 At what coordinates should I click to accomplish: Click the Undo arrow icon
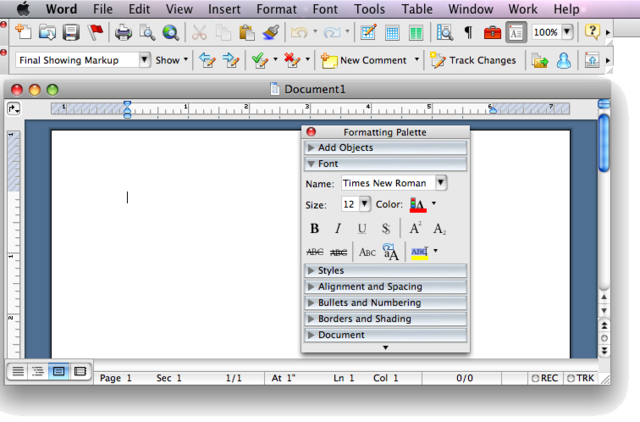click(299, 32)
